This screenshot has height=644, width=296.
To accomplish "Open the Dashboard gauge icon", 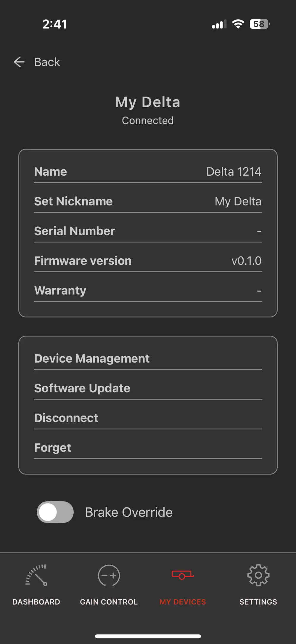I will point(36,575).
